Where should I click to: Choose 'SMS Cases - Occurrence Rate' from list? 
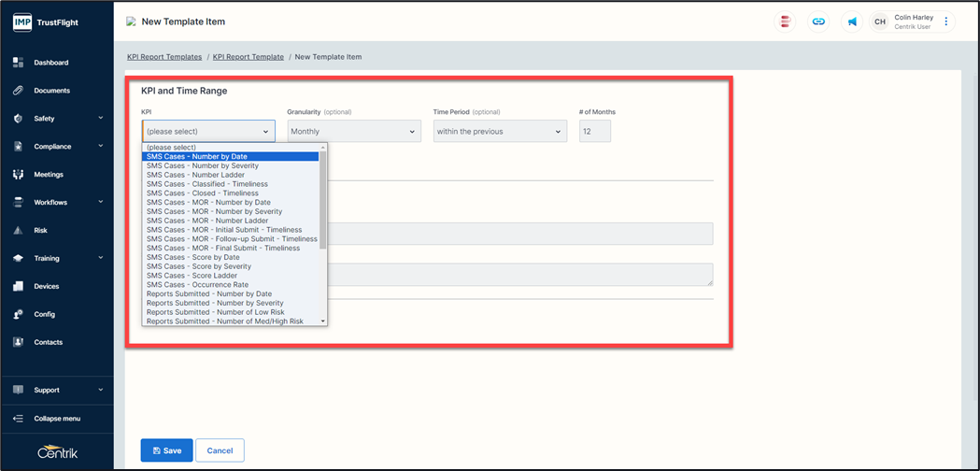coord(197,285)
